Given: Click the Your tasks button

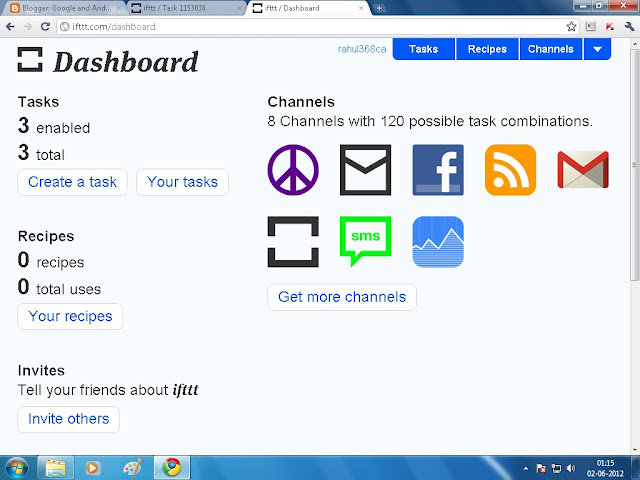Looking at the screenshot, I should point(182,182).
